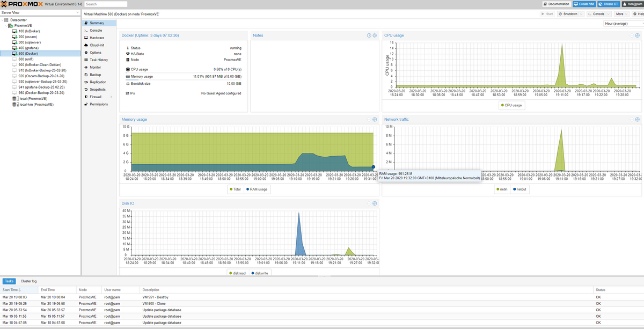Click the zoom icon on CPU usage chart

point(638,35)
